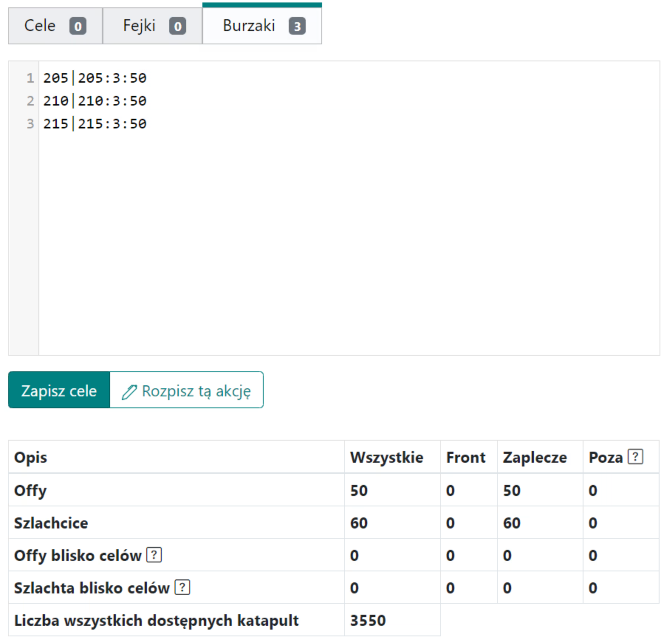Select the Burzaki tab

(x=249, y=26)
